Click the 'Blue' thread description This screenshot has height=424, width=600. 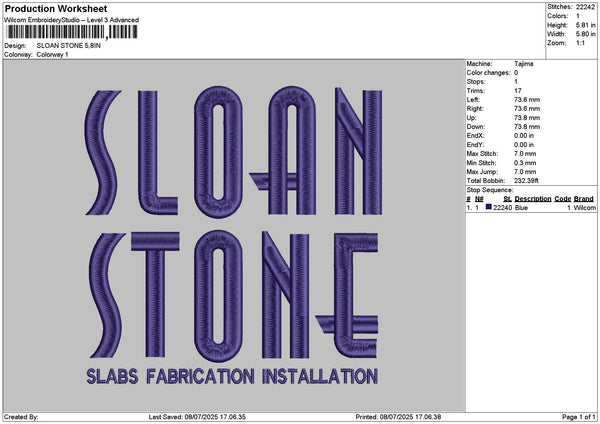click(521, 208)
